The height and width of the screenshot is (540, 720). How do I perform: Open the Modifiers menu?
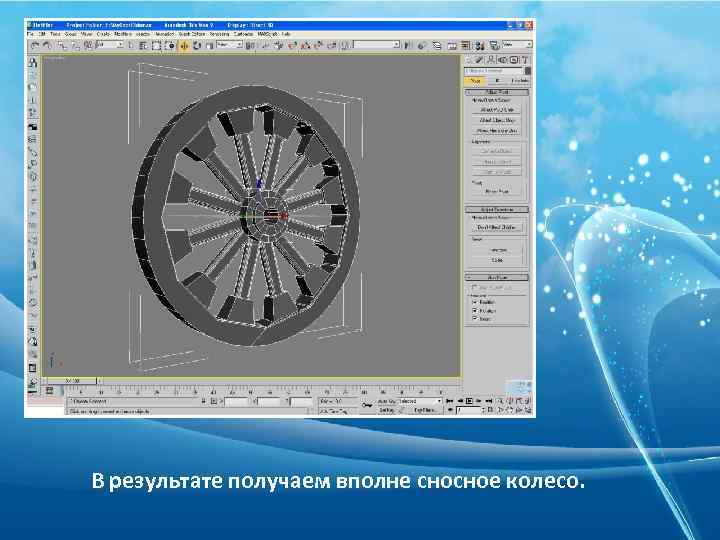pos(123,34)
